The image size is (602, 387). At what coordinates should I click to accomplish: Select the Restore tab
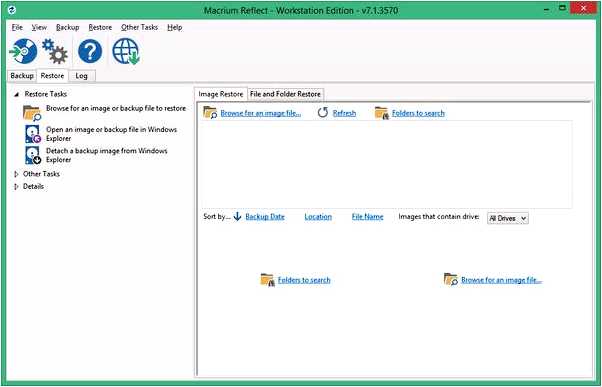pos(52,76)
